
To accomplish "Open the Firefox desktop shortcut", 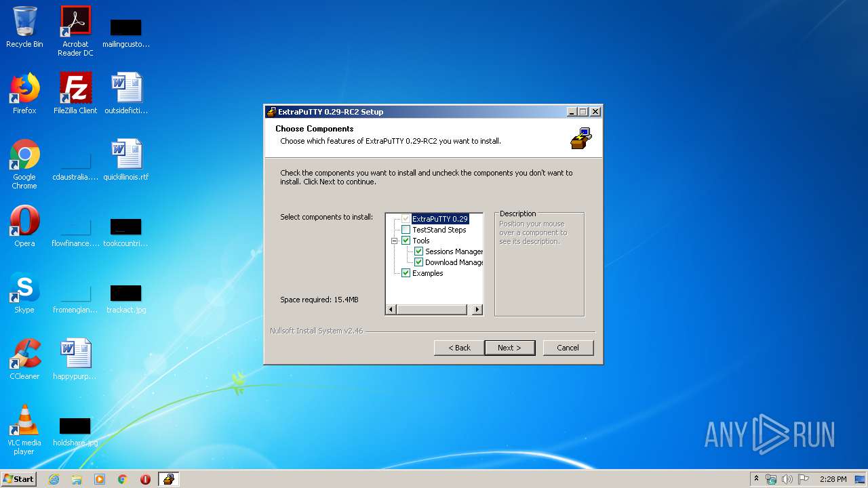I will pos(24,94).
